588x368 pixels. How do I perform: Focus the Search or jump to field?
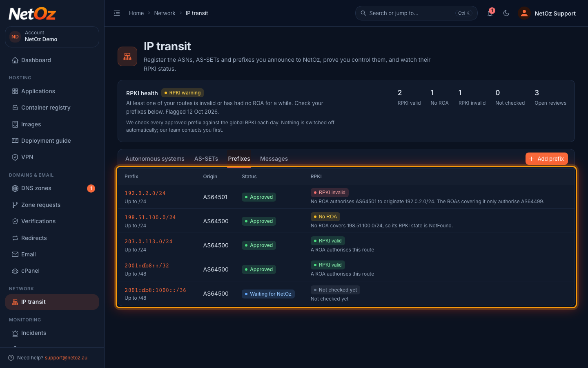click(416, 13)
